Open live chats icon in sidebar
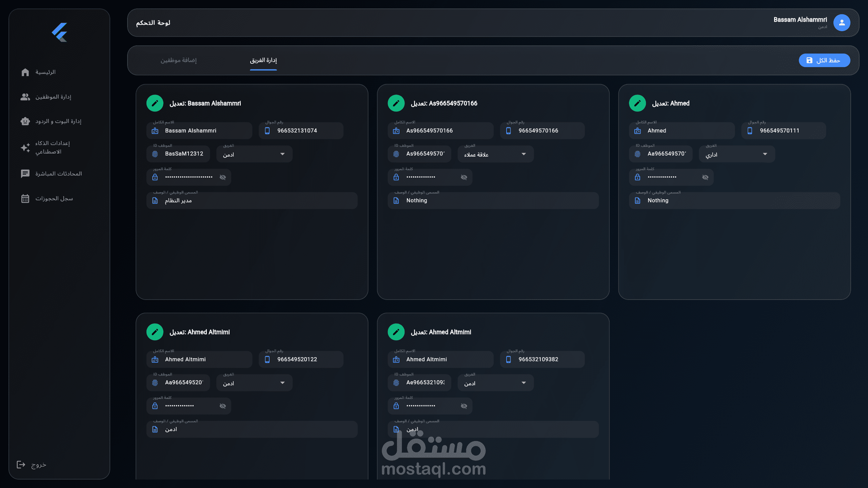 point(25,174)
